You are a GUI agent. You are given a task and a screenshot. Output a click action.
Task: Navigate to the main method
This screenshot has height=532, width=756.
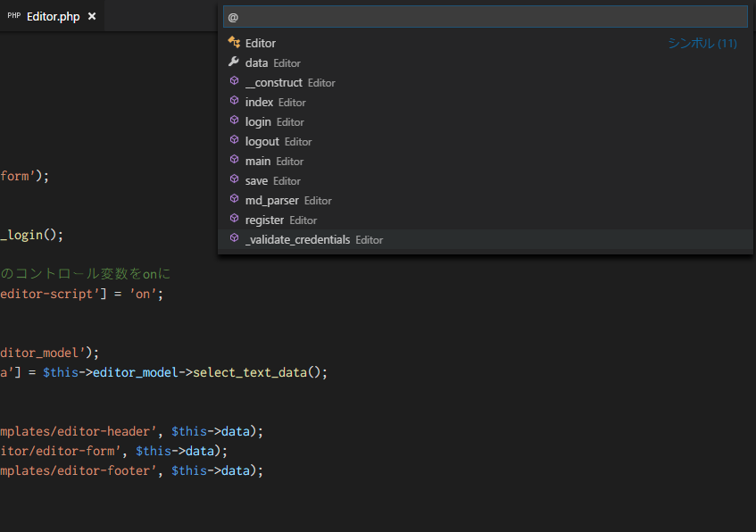(485, 161)
